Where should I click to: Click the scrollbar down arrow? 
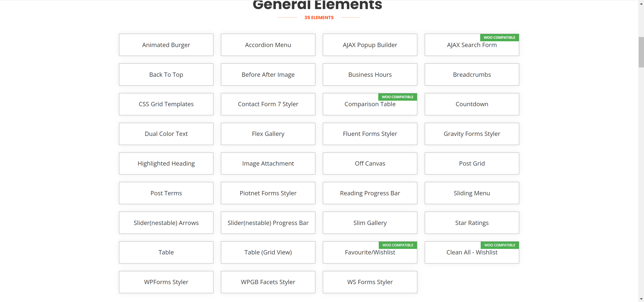(x=641, y=299)
